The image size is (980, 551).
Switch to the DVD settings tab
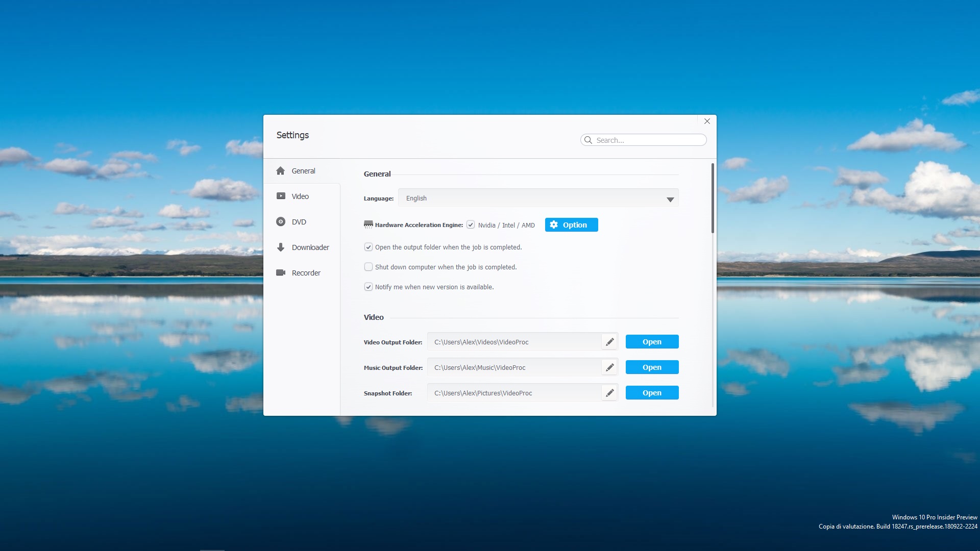tap(302, 222)
